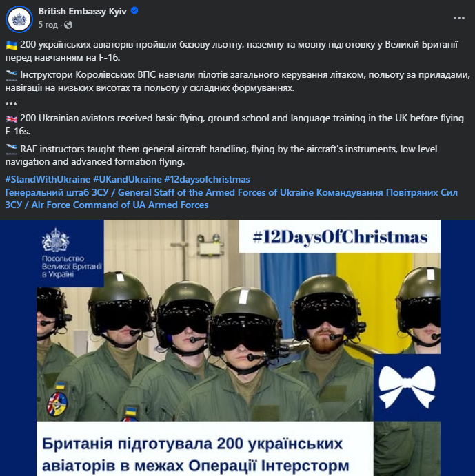Click the embassy crest logo in image

56,240
